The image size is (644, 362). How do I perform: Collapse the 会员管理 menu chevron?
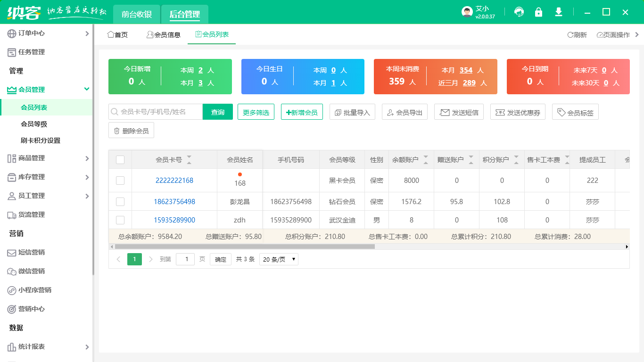(86, 89)
